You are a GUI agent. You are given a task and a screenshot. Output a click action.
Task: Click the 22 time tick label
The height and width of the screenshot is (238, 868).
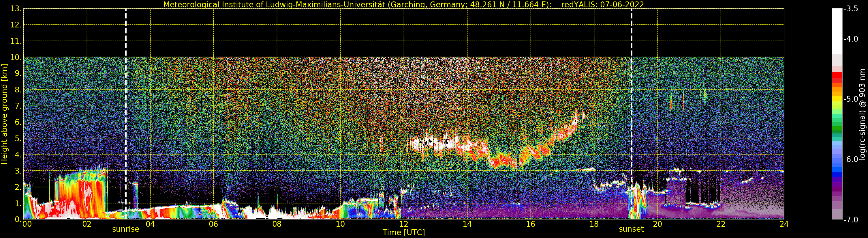[x=721, y=224]
